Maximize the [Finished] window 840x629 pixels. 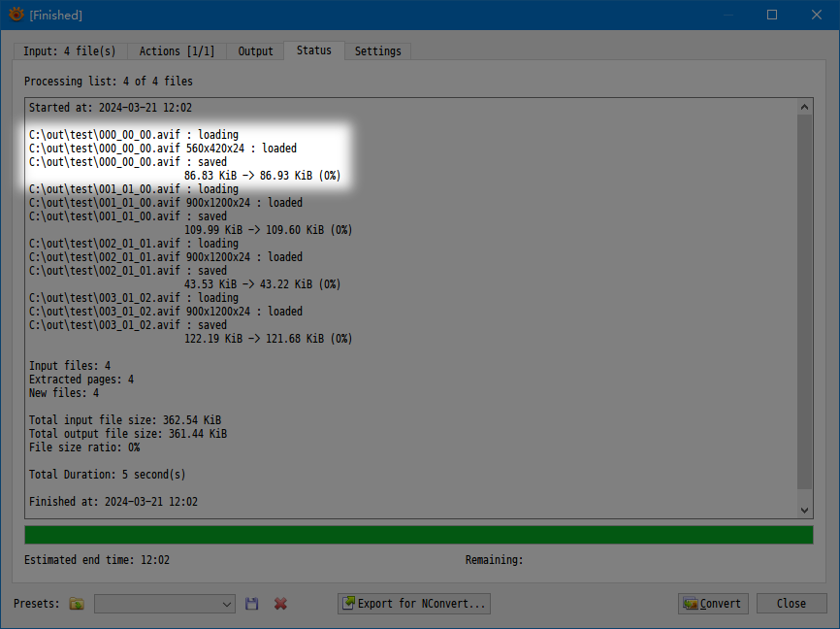point(772,15)
